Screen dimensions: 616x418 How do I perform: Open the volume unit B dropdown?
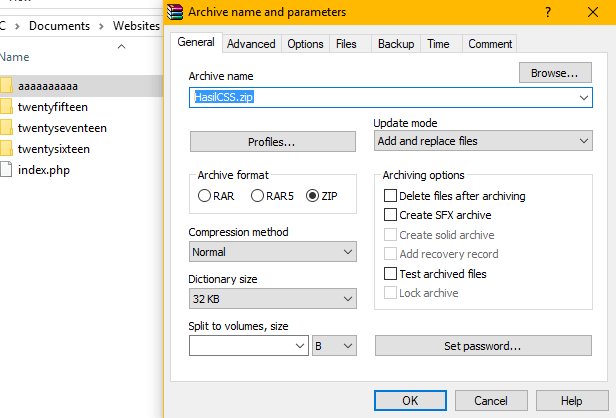coord(334,346)
